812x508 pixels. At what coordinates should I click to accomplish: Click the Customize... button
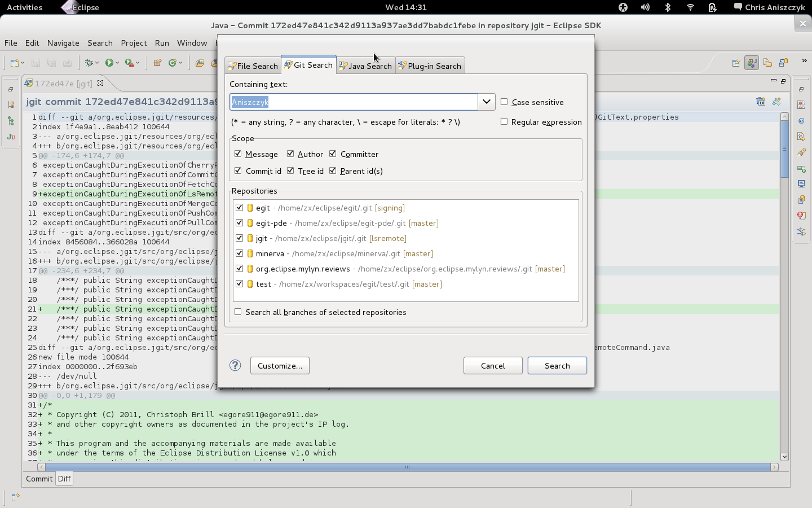point(280,365)
